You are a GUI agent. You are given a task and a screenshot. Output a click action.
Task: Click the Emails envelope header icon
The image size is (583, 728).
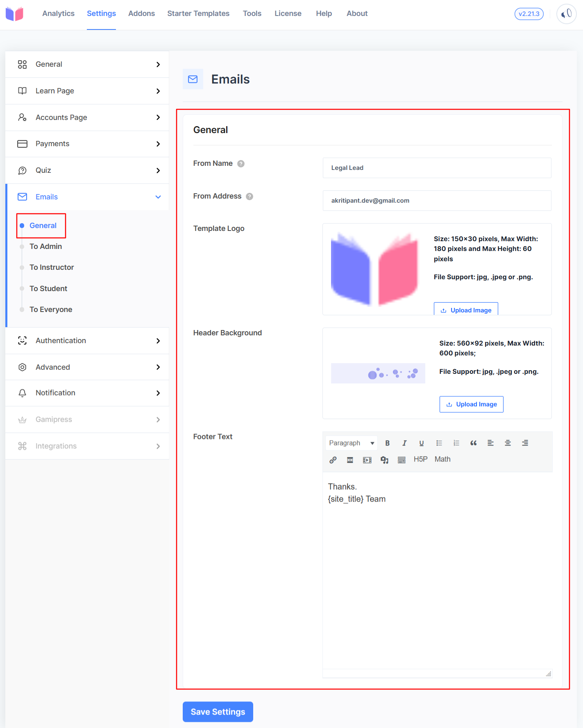(x=193, y=79)
